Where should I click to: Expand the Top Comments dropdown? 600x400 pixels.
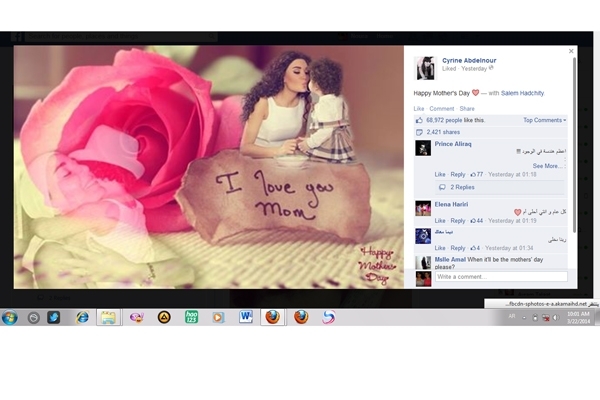[x=544, y=120]
